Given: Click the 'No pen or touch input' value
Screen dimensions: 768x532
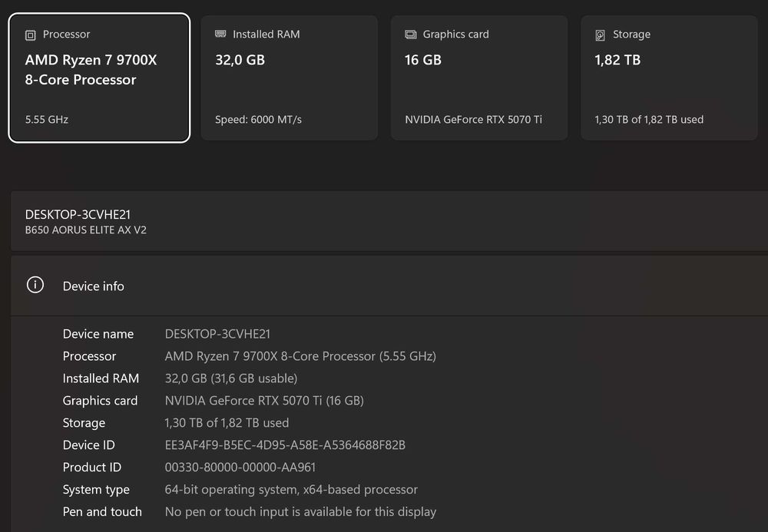Looking at the screenshot, I should [x=301, y=512].
